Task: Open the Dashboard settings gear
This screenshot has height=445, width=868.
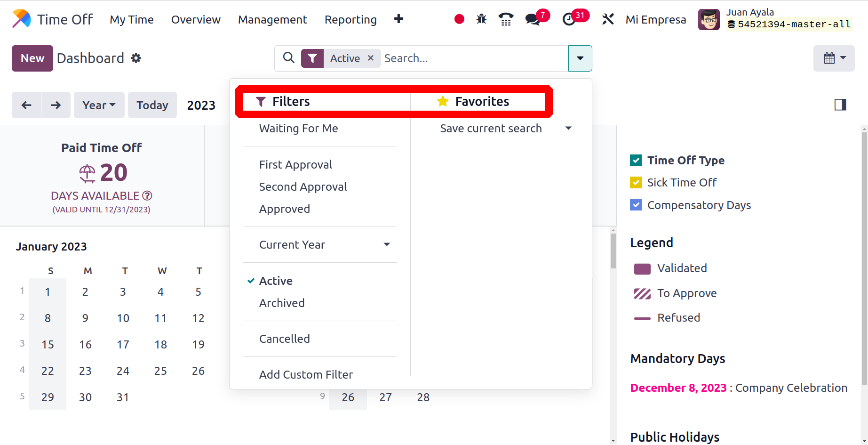Action: [x=136, y=58]
